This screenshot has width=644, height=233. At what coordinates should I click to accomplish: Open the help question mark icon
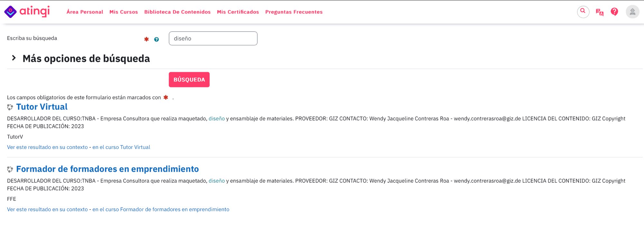tap(614, 12)
